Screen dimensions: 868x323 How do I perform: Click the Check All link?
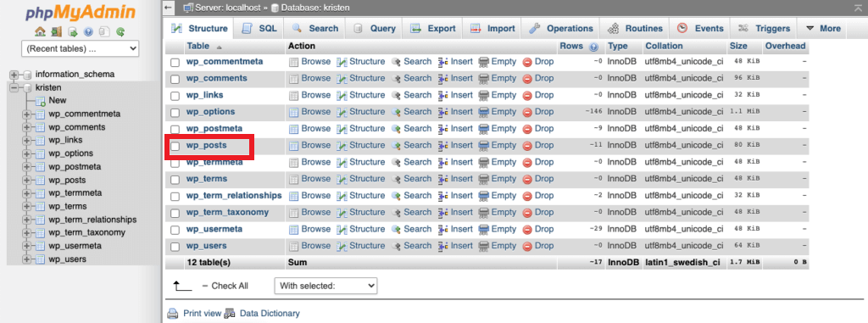pos(230,286)
